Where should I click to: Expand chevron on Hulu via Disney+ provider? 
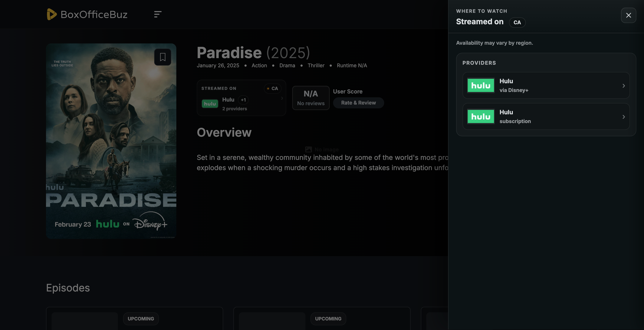coord(624,86)
